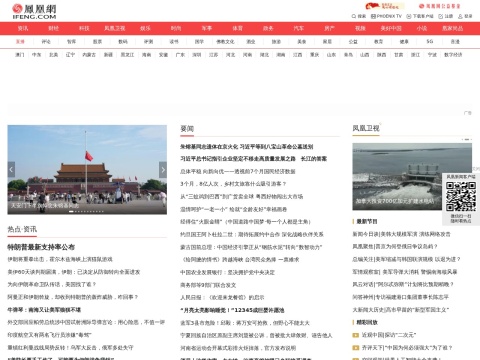480x360 pixels.
Task: Open the red Party-building (党建) link at the top right of the header
Action: tap(439, 6)
